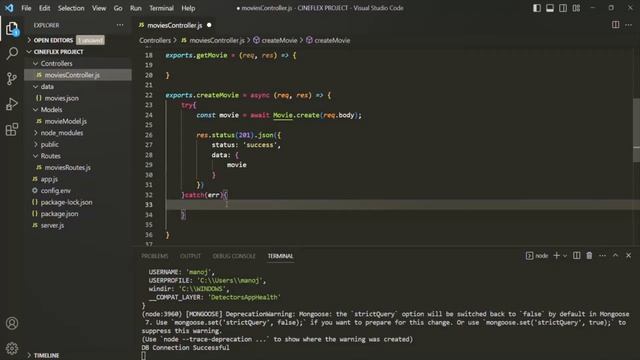Click the VS Code logo icon

click(x=9, y=8)
